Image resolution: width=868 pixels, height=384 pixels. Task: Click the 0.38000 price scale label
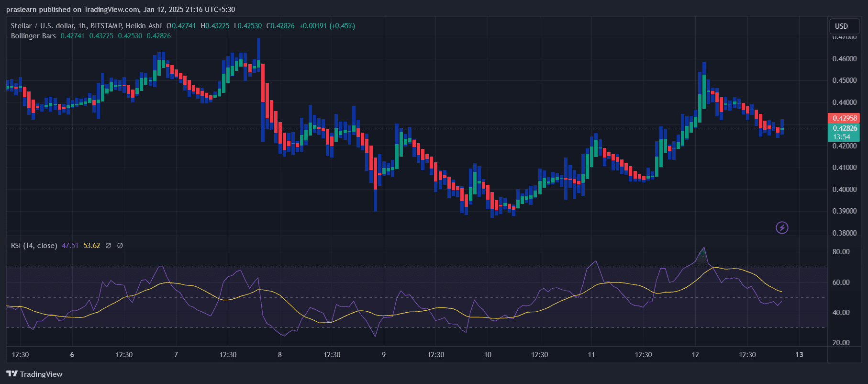(845, 233)
